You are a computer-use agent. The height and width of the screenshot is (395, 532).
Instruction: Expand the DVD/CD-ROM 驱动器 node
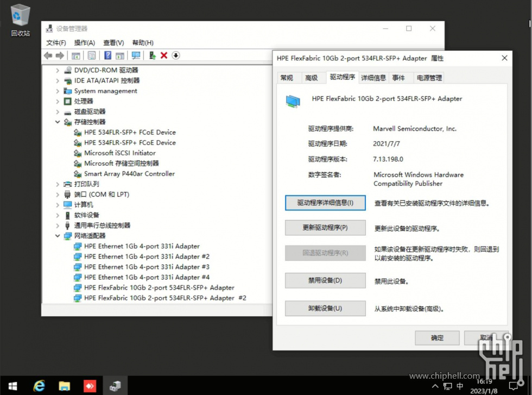58,70
